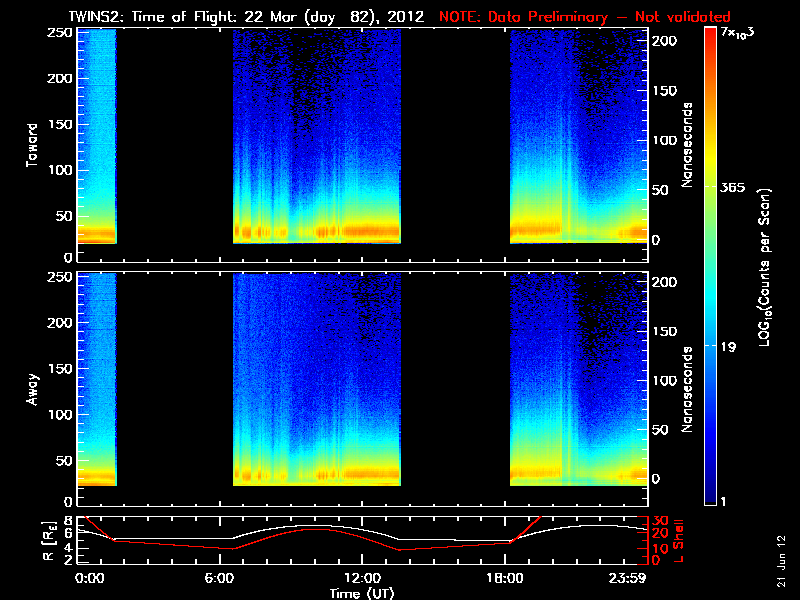Click the Away spectrogram data near 12:00

317,380
